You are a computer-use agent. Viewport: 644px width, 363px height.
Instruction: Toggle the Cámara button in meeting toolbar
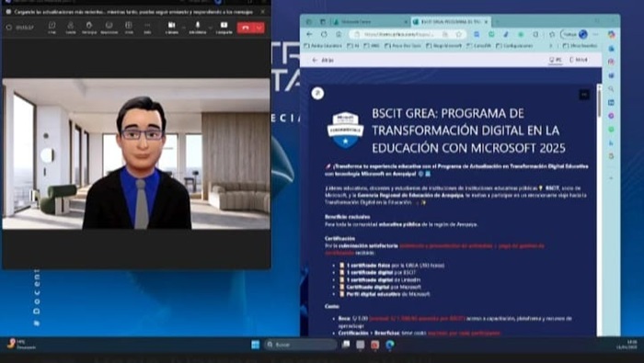click(172, 28)
